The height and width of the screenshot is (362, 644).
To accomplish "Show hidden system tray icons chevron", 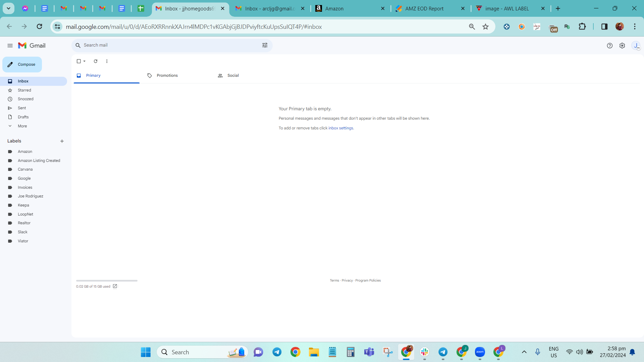I will tap(524, 352).
